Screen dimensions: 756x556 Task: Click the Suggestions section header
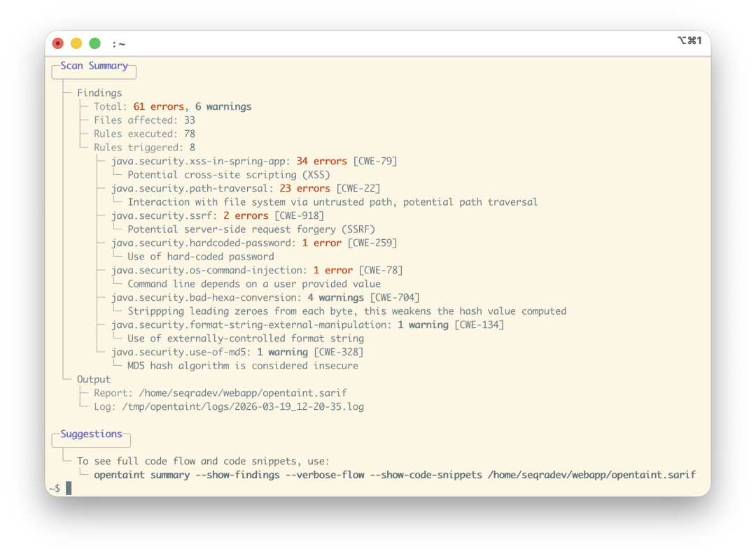tap(91, 434)
